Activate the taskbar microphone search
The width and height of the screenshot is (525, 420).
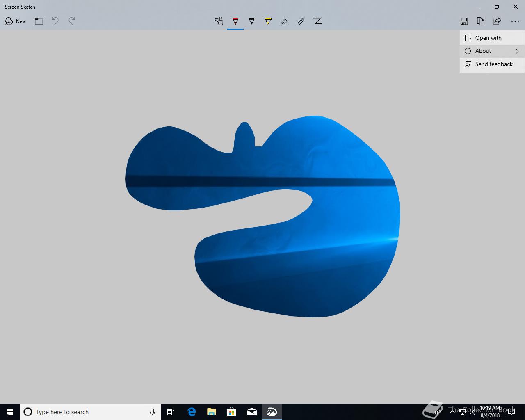152,412
